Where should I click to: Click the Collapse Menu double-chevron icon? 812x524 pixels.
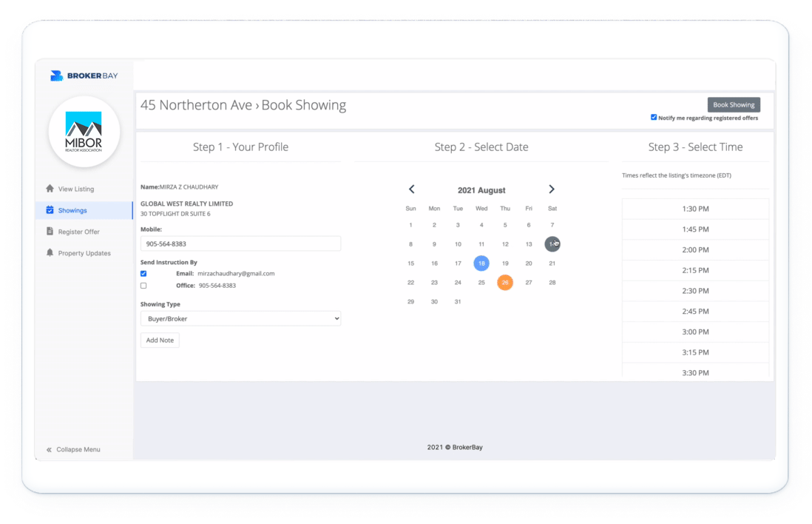tap(49, 449)
